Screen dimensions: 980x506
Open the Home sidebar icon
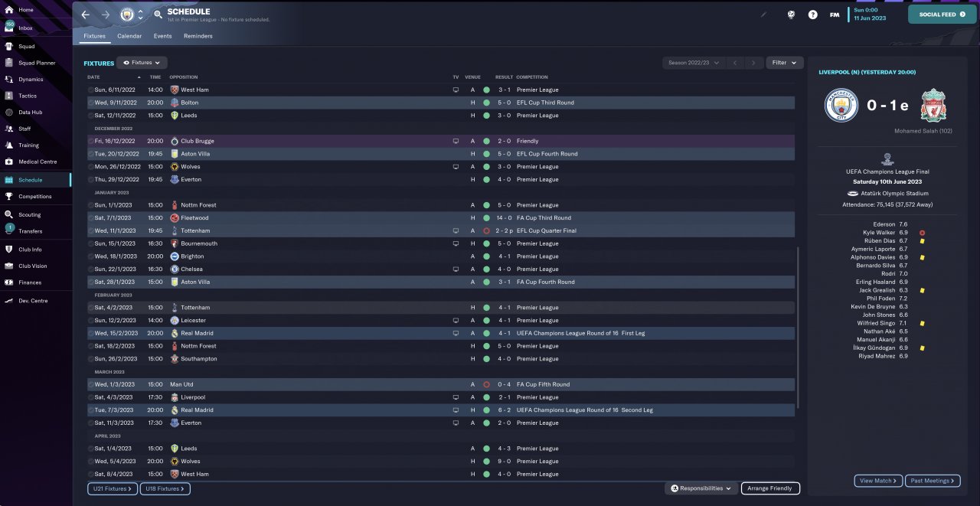pos(9,10)
